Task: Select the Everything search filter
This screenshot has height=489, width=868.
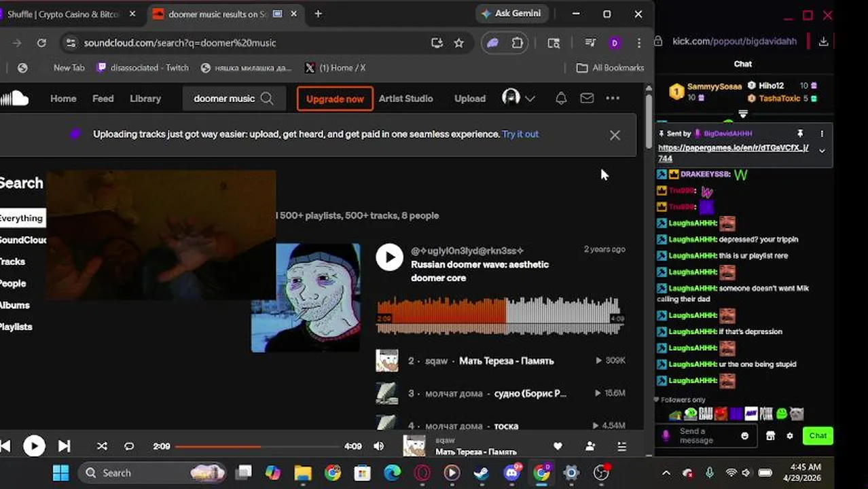Action: click(21, 218)
